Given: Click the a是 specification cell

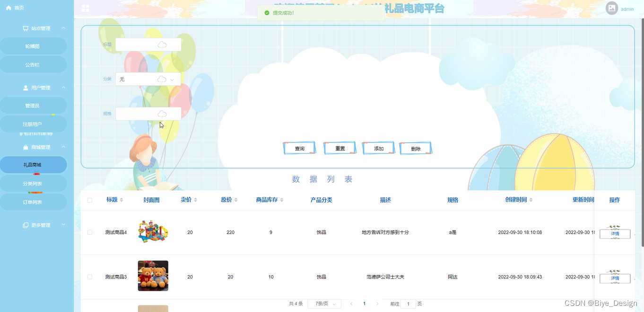Looking at the screenshot, I should click(453, 232).
